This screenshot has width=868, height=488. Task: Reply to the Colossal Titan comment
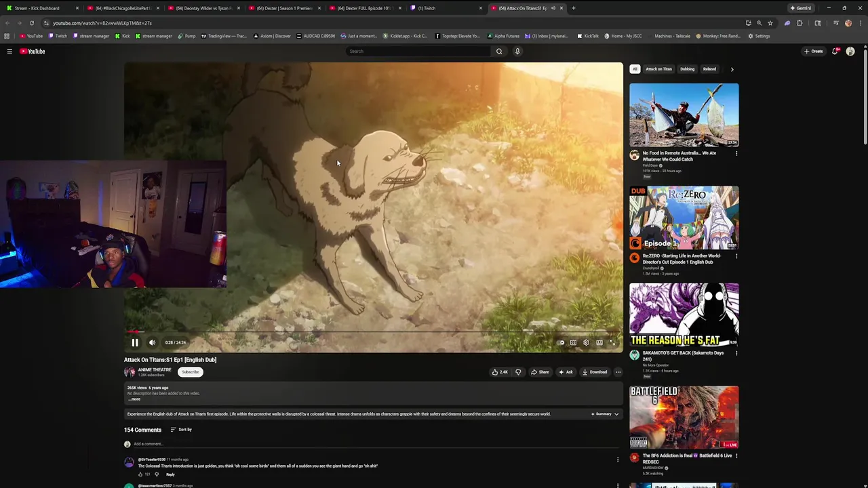[x=170, y=474]
